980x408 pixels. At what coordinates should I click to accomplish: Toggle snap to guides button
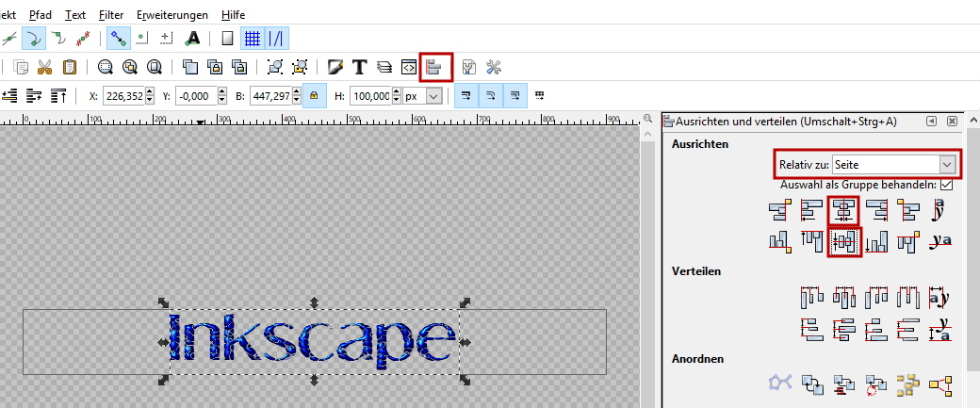pyautogui.click(x=275, y=39)
